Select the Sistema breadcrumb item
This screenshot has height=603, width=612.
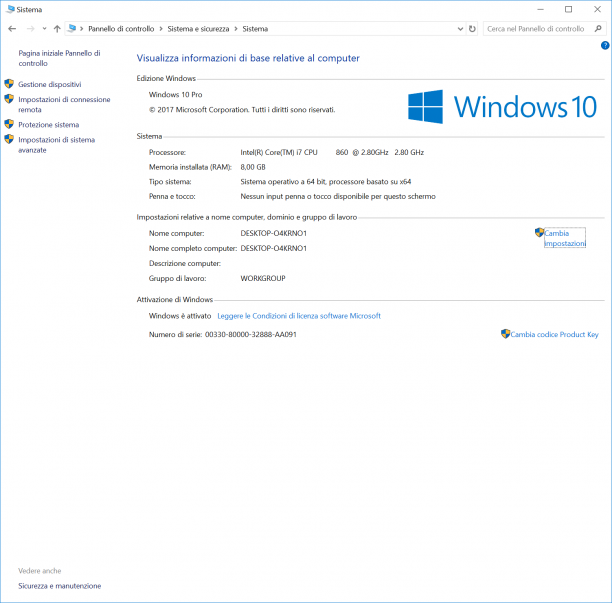[255, 29]
